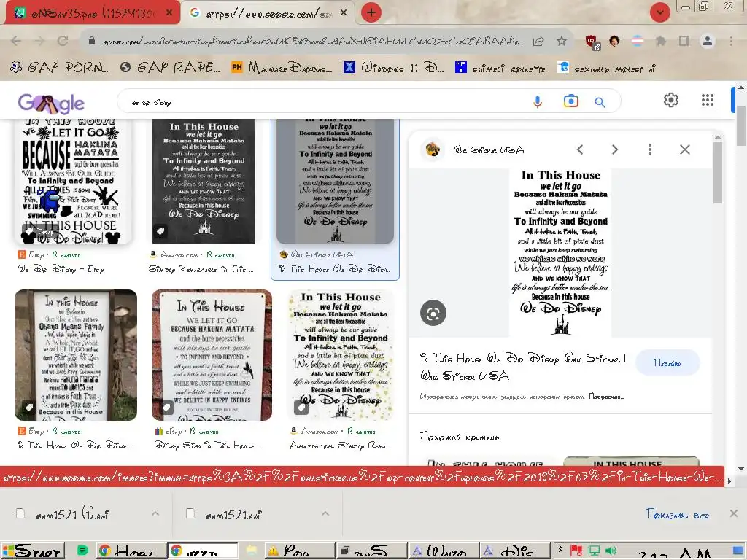Click the preview panel's scrollbar thumb
The image size is (747, 560).
[x=718, y=172]
